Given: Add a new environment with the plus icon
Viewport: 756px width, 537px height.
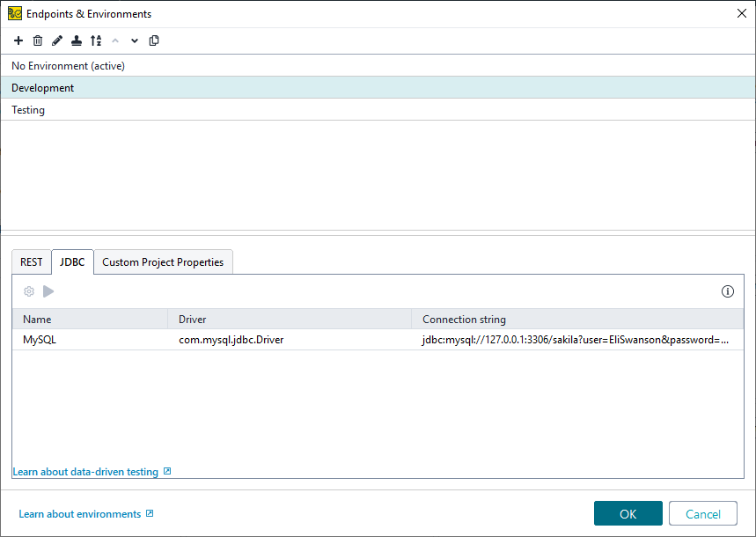Looking at the screenshot, I should pyautogui.click(x=18, y=40).
